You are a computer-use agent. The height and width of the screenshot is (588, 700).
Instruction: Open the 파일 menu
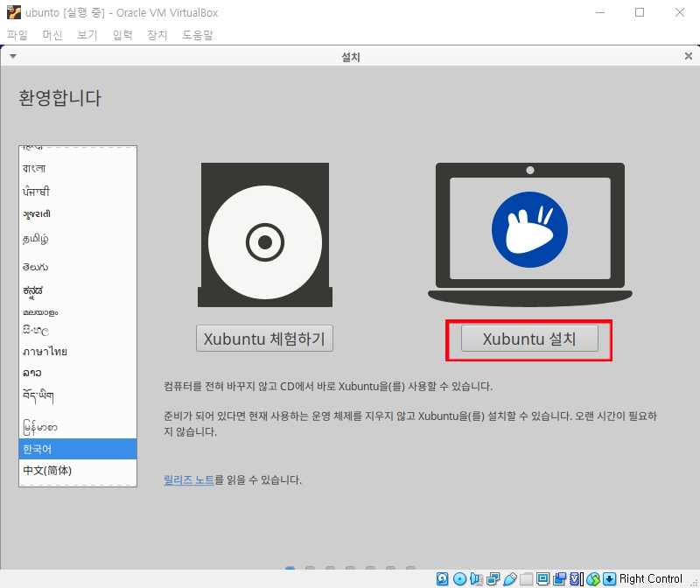(x=17, y=35)
